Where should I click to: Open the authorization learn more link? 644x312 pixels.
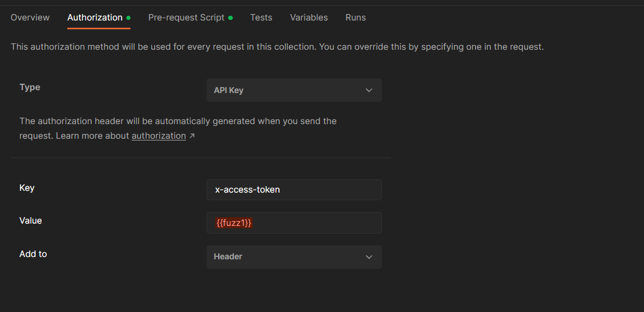tap(159, 136)
